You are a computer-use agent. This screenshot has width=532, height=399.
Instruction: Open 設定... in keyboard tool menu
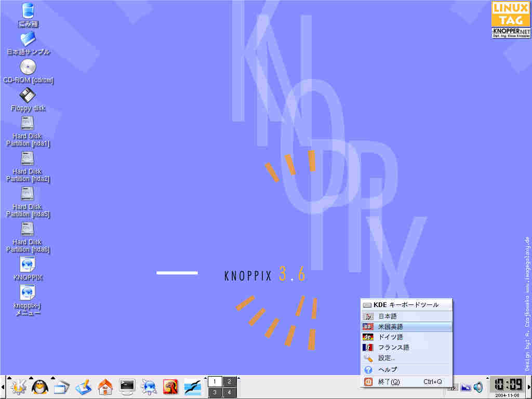(x=406, y=358)
